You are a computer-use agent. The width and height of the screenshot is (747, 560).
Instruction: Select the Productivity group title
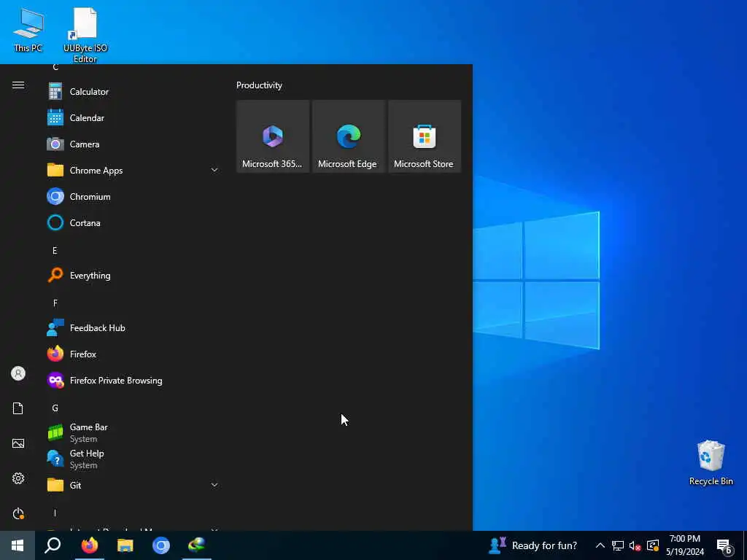tap(259, 85)
